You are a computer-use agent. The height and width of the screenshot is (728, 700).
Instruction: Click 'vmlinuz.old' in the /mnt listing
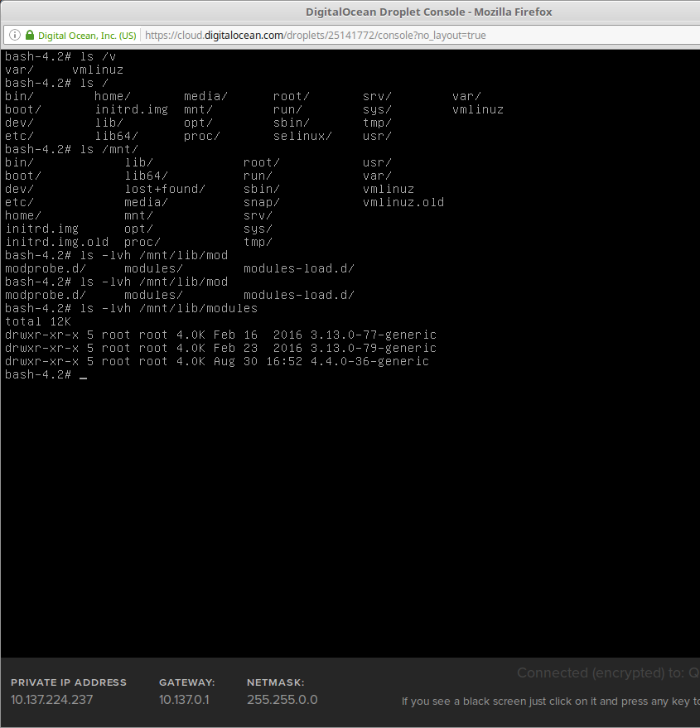pyautogui.click(x=403, y=202)
